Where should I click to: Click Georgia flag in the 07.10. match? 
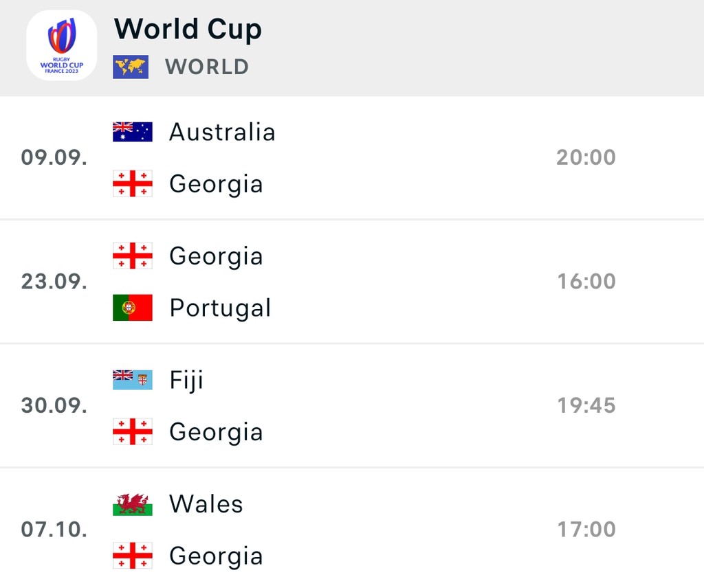(133, 556)
